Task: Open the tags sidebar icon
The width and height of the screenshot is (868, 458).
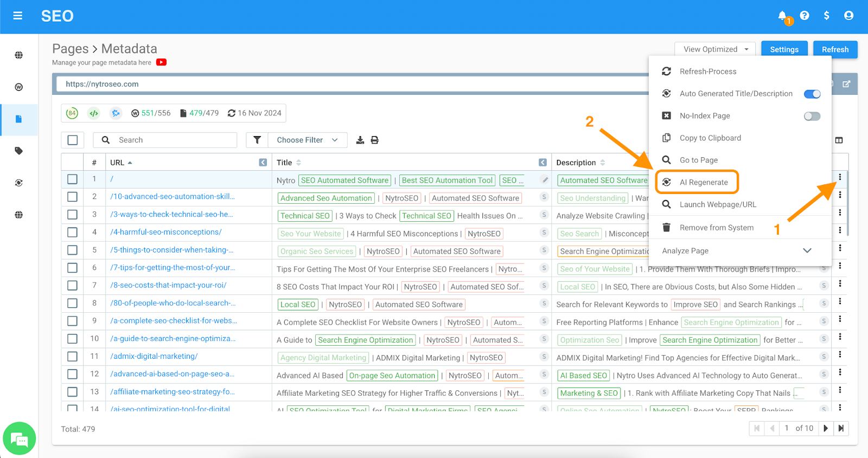Action: point(19,151)
